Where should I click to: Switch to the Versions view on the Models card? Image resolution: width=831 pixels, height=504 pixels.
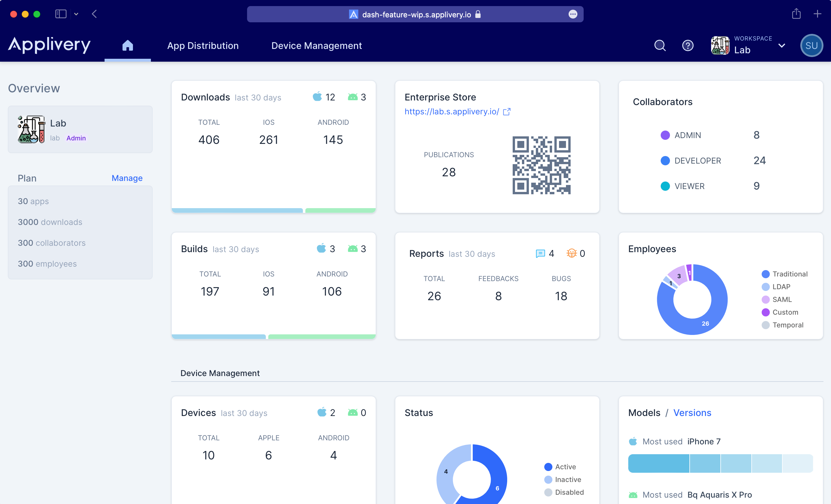click(692, 413)
